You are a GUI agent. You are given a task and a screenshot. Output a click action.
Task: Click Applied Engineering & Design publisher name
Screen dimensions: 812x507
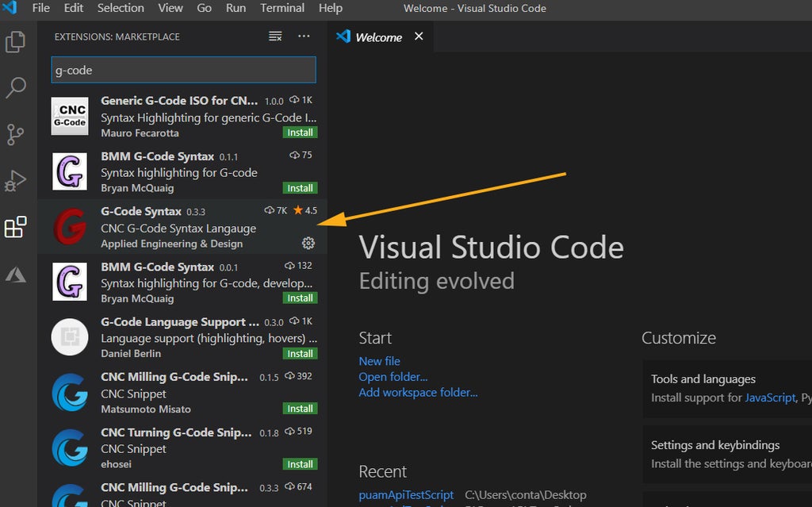coord(171,244)
